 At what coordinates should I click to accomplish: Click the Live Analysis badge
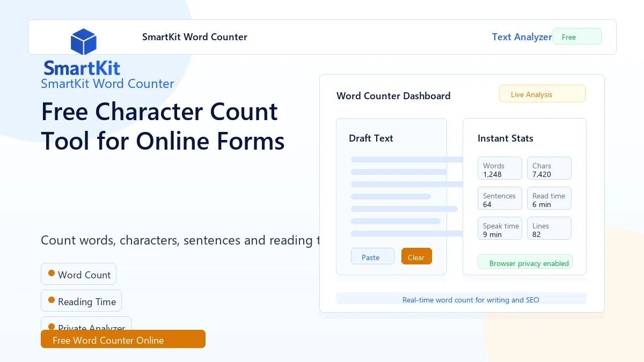click(542, 94)
